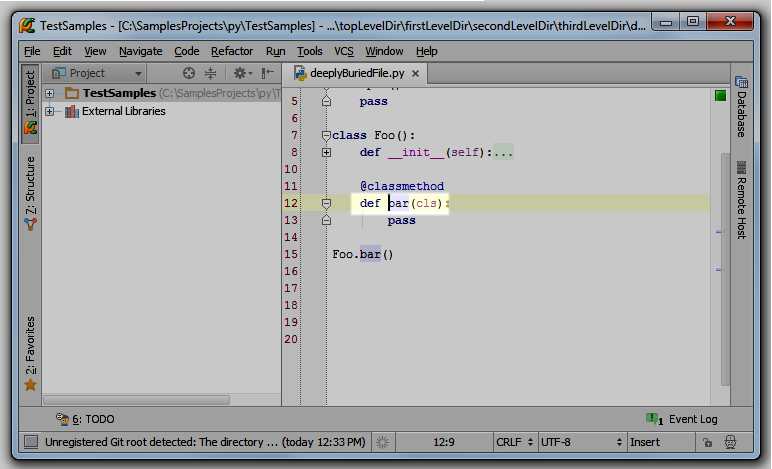
Task: Click the External Libraries icon
Action: point(72,111)
